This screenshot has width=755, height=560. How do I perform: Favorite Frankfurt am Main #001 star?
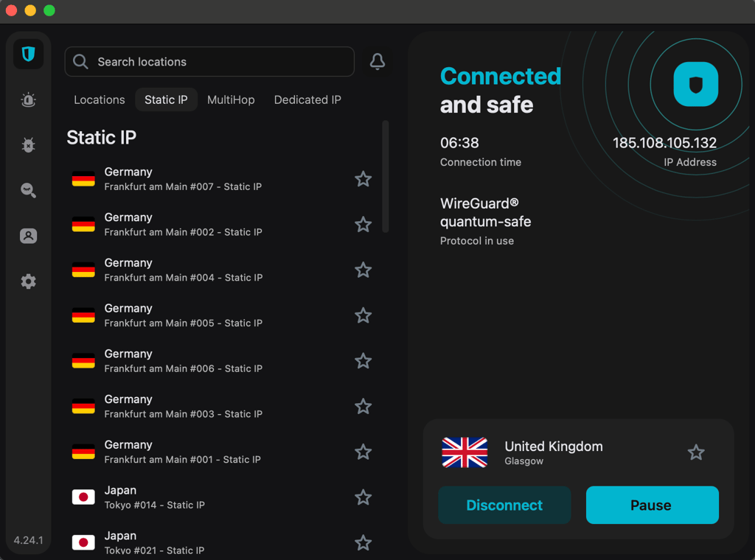click(x=363, y=452)
